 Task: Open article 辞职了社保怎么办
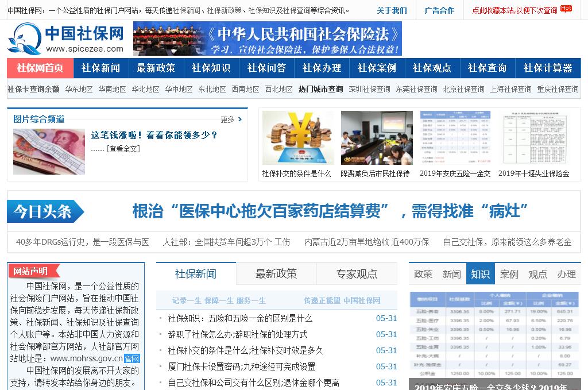[238, 334]
